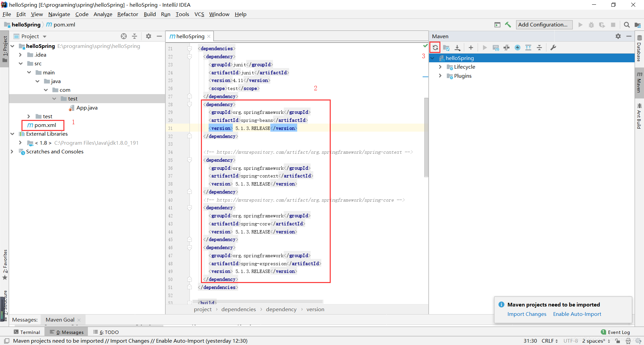
Task: Click the Build Project hammer icon
Action: coord(508,24)
